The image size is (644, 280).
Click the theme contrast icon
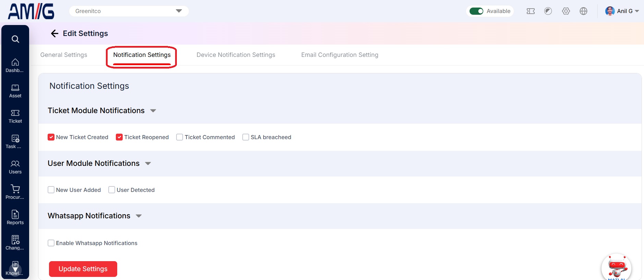pos(548,11)
